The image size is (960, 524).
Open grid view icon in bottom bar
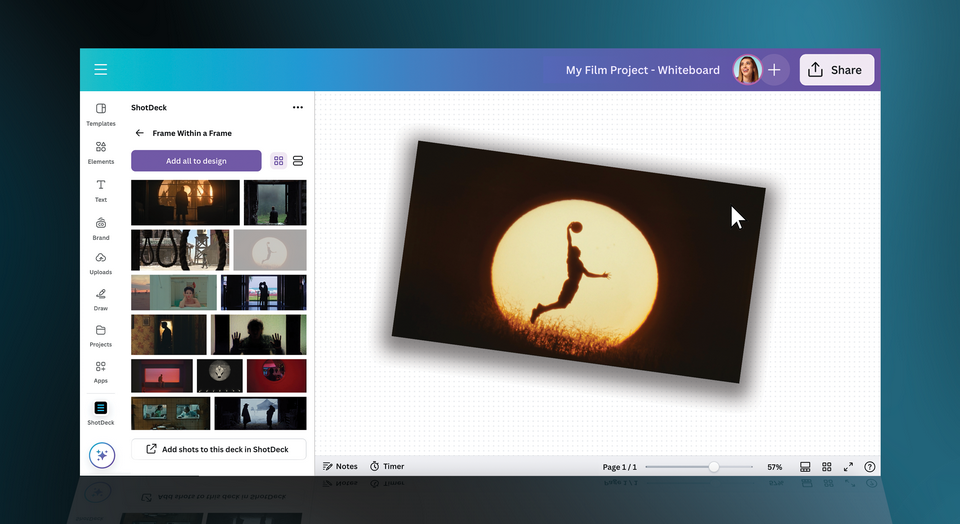pos(827,467)
